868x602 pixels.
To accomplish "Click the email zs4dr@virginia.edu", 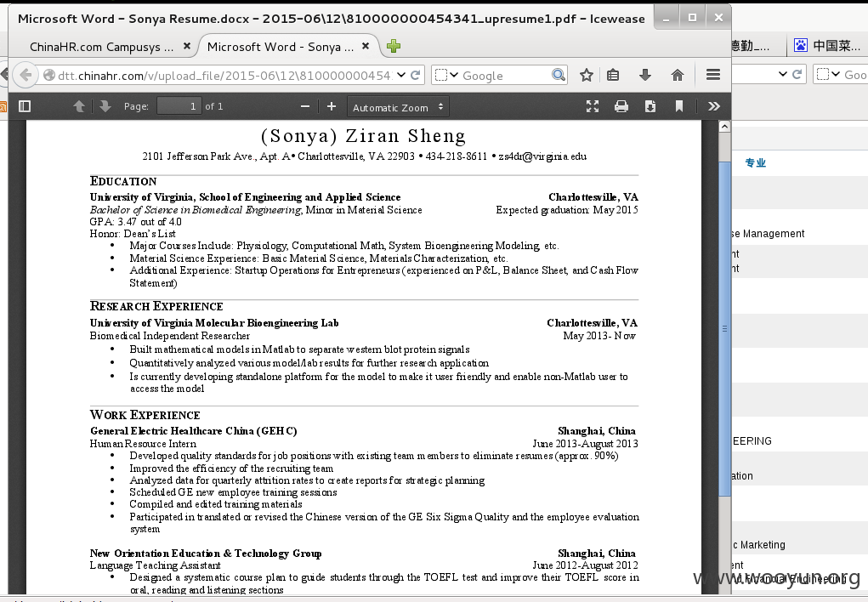I will (x=542, y=156).
